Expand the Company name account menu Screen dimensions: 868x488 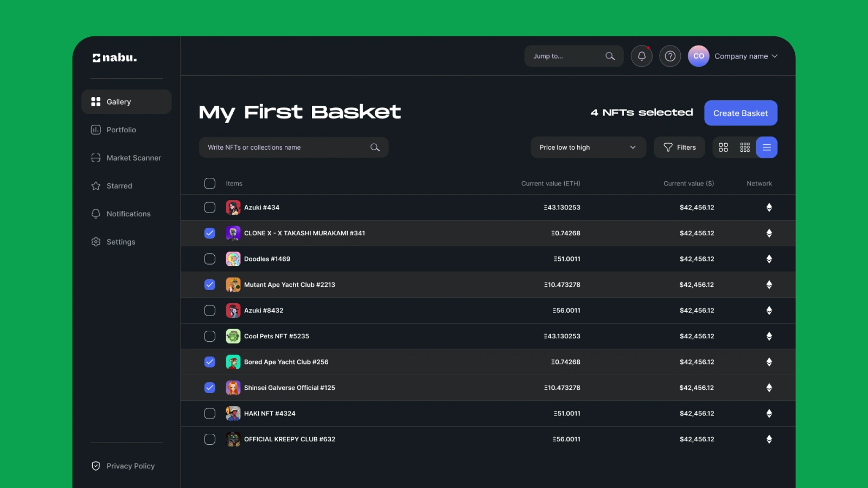click(746, 56)
